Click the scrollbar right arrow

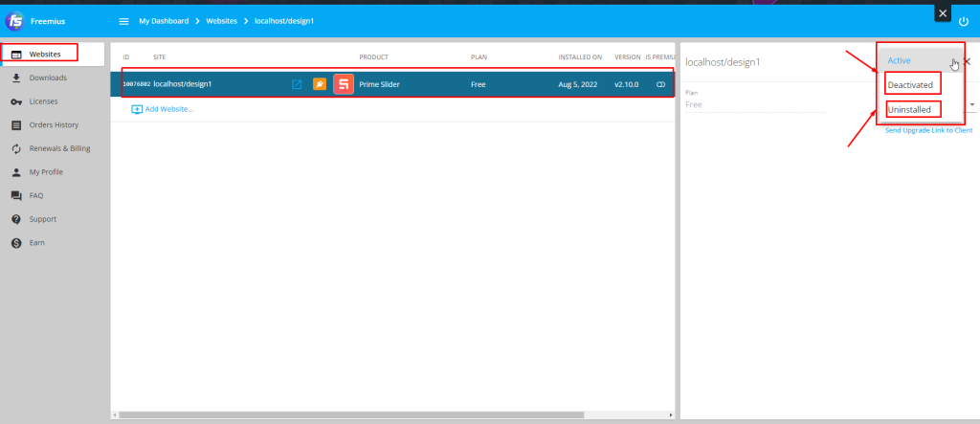(x=671, y=414)
